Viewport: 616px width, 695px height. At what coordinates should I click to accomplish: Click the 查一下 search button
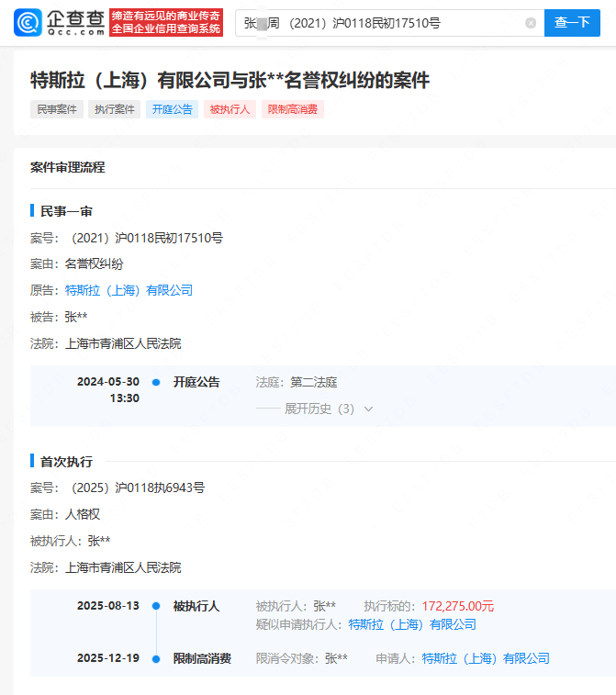[x=571, y=23]
